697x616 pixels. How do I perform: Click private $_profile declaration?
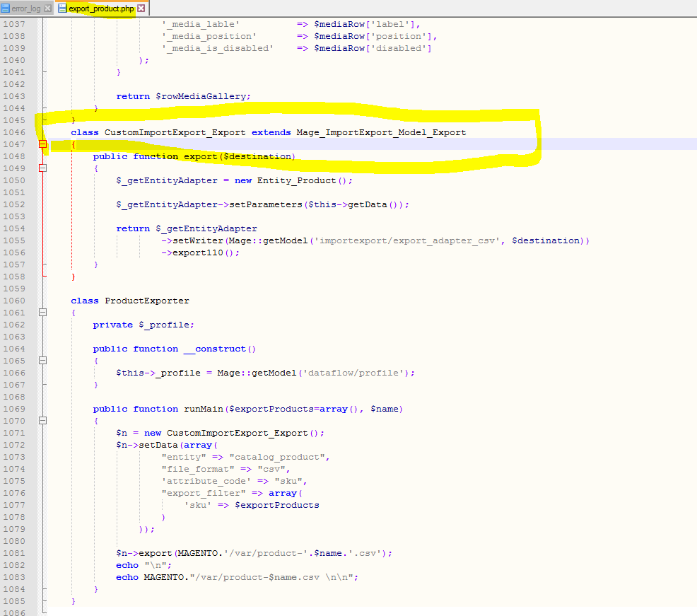point(143,325)
